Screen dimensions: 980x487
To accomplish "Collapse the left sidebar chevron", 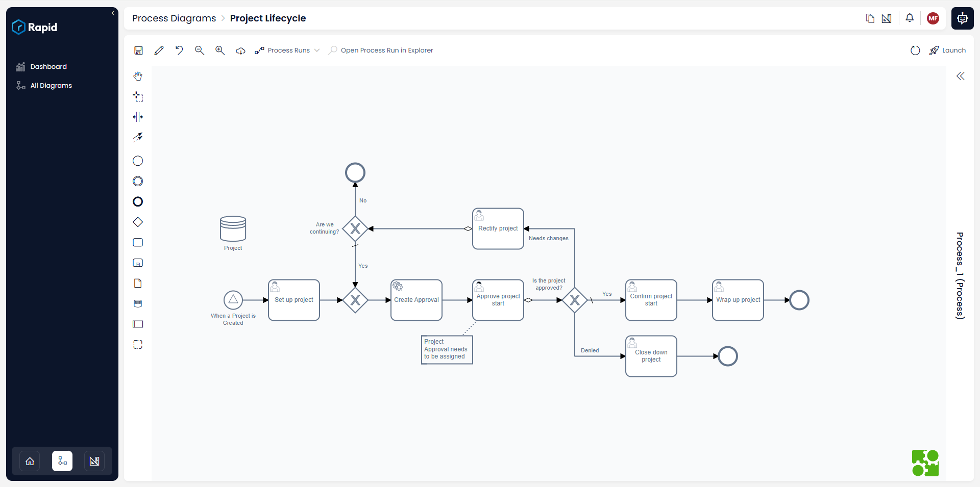I will coord(113,13).
